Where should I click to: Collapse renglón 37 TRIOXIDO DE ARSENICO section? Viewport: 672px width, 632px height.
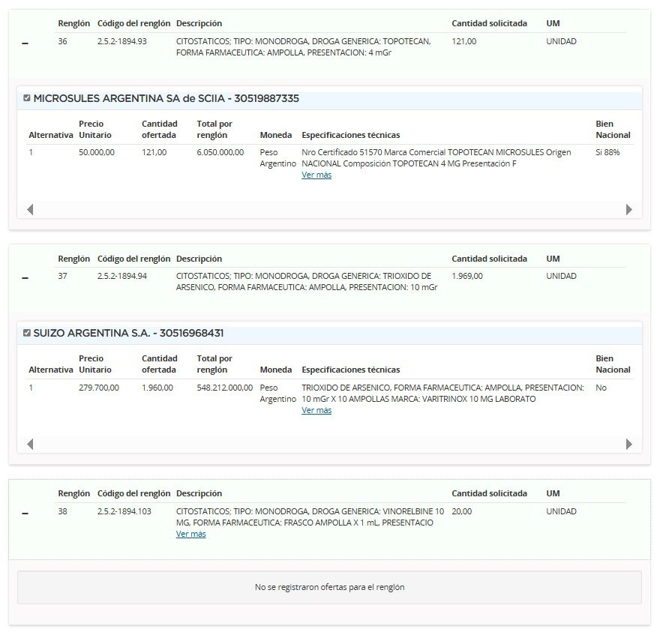tap(25, 278)
